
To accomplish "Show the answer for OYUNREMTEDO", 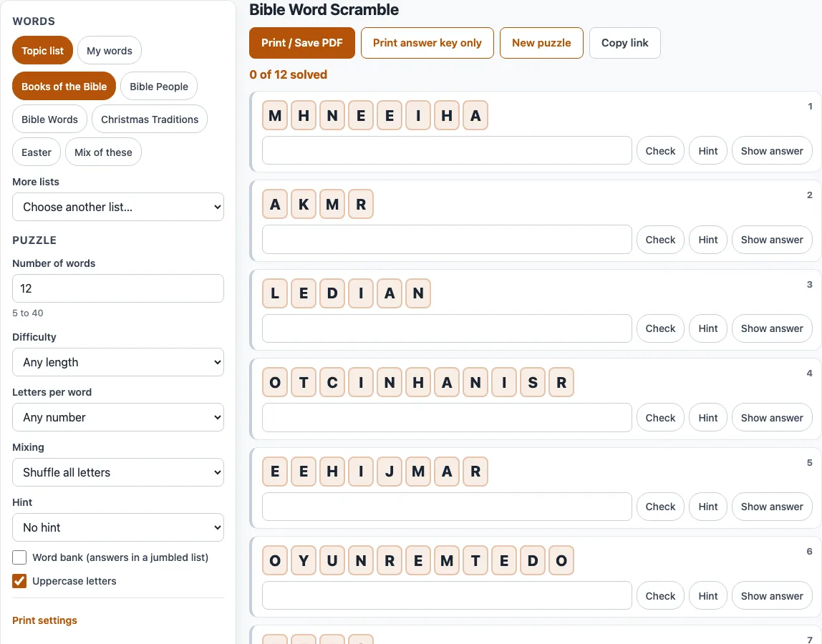I will tap(772, 596).
